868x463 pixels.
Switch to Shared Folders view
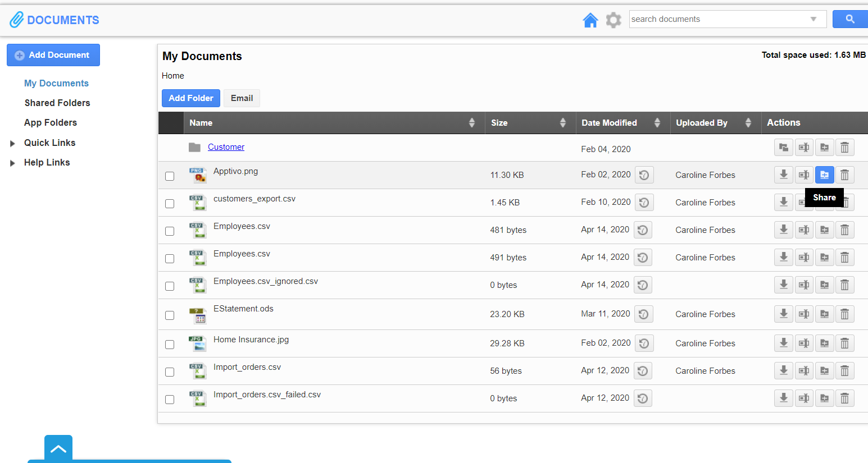pos(57,103)
